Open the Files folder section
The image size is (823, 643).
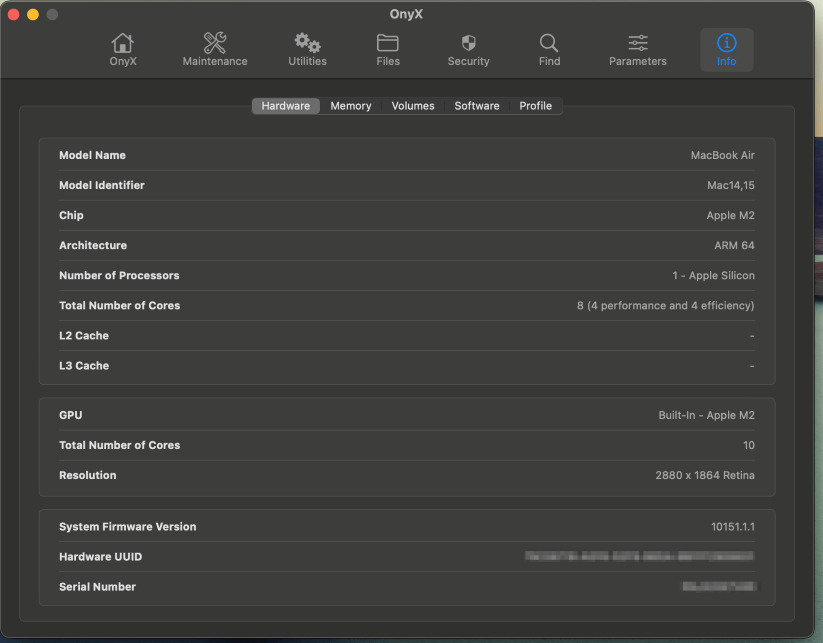point(388,50)
